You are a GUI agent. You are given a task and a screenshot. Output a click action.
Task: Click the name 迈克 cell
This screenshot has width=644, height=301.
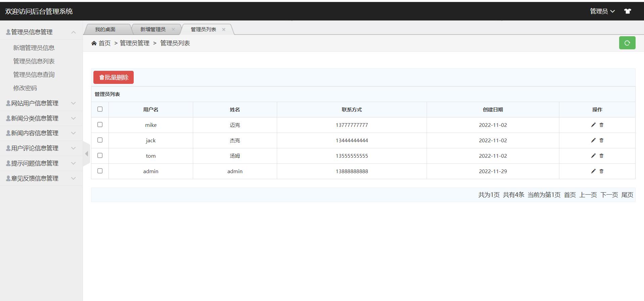click(x=235, y=125)
